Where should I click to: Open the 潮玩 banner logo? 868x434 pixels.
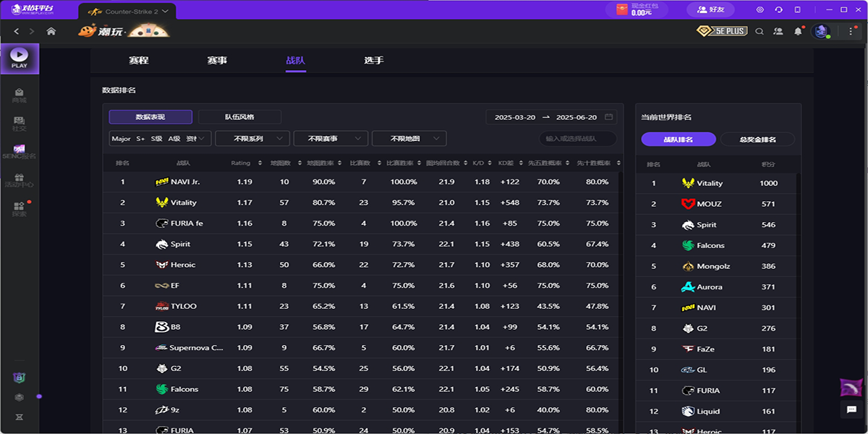point(124,31)
